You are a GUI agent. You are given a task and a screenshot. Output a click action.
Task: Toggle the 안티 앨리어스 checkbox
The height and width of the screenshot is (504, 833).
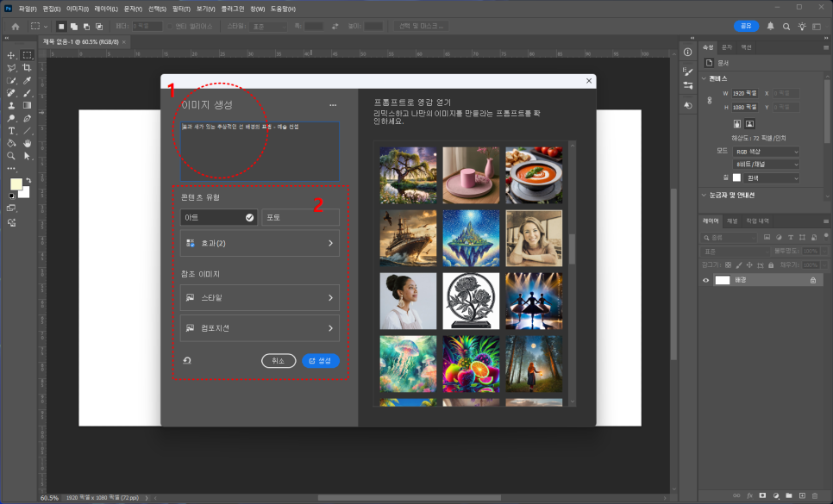tap(170, 26)
